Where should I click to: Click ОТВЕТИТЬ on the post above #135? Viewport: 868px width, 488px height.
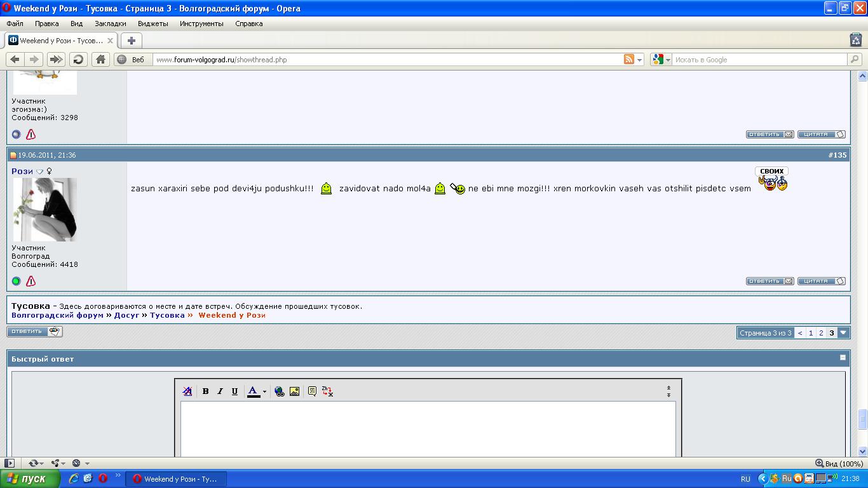pos(770,134)
